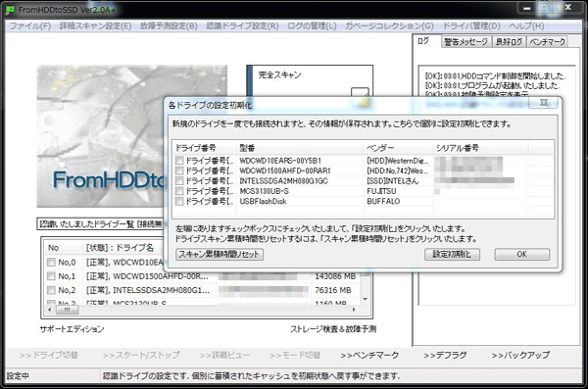The height and width of the screenshot is (389, 588).
Task: Click the スキャン累積時間リセット button
Action: click(220, 254)
